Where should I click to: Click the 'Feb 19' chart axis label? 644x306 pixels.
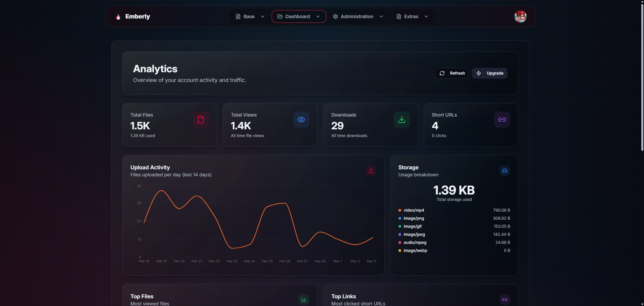161,261
